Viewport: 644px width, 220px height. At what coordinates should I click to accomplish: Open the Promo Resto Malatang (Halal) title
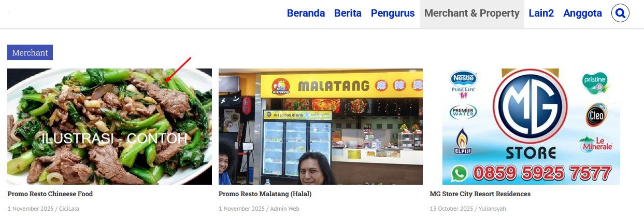click(265, 194)
